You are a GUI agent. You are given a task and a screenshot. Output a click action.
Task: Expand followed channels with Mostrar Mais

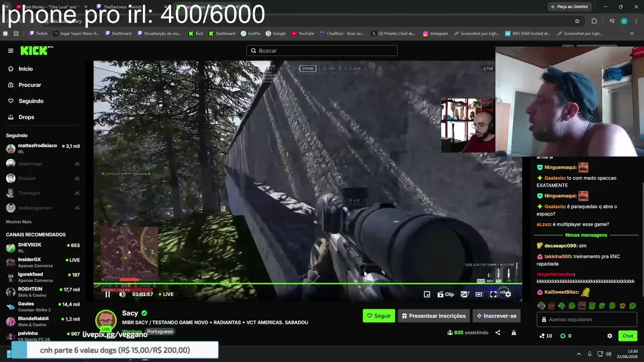(x=19, y=222)
